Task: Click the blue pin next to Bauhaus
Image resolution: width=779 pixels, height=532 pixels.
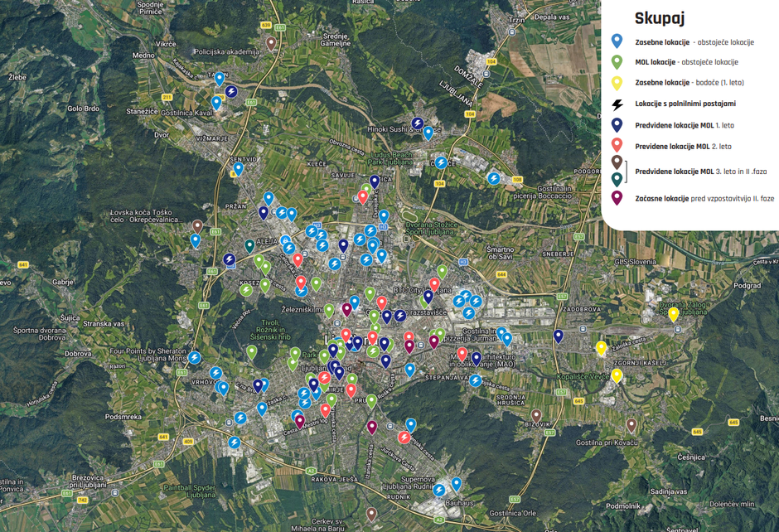Action: [x=457, y=483]
